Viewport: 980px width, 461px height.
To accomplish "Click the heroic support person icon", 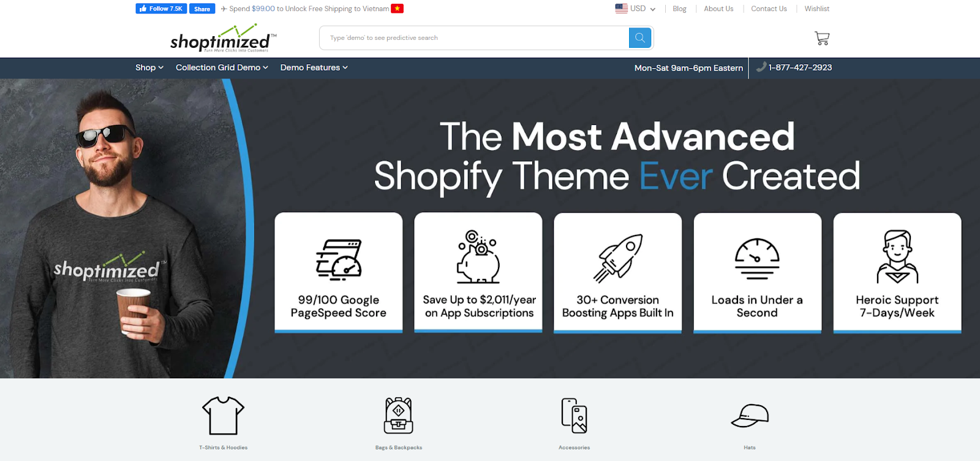I will (897, 257).
